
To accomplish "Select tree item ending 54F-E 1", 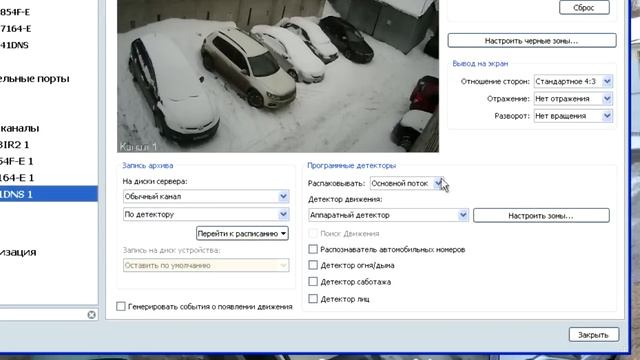I will pyautogui.click(x=17, y=161).
